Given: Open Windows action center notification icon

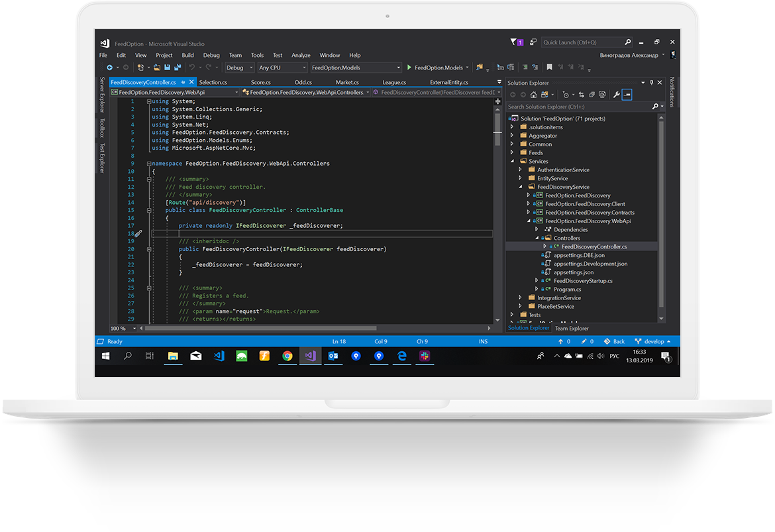Looking at the screenshot, I should 666,356.
